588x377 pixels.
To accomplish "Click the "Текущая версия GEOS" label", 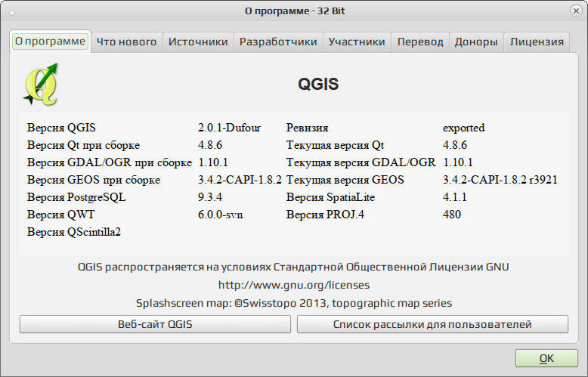I will 345,180.
